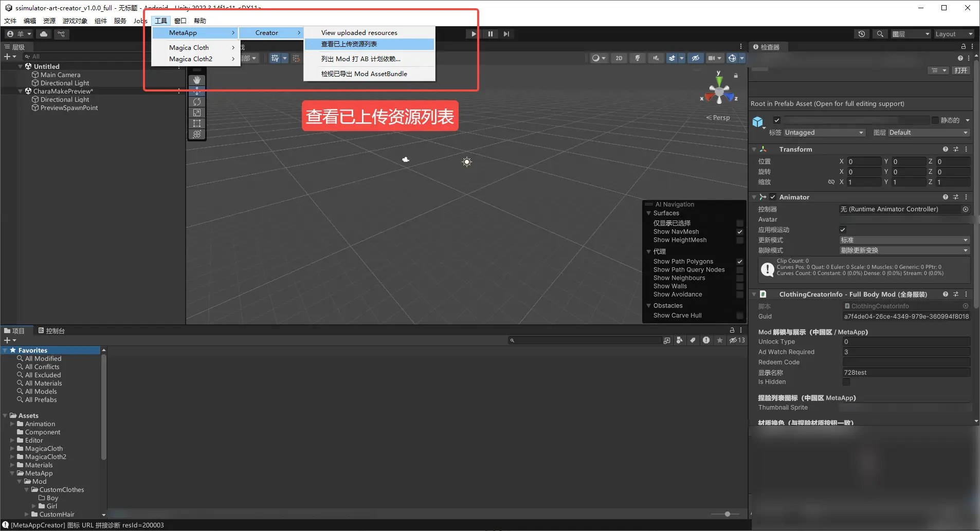Toggle scene lighting icon
This screenshot has width=980, height=531.
[x=638, y=58]
